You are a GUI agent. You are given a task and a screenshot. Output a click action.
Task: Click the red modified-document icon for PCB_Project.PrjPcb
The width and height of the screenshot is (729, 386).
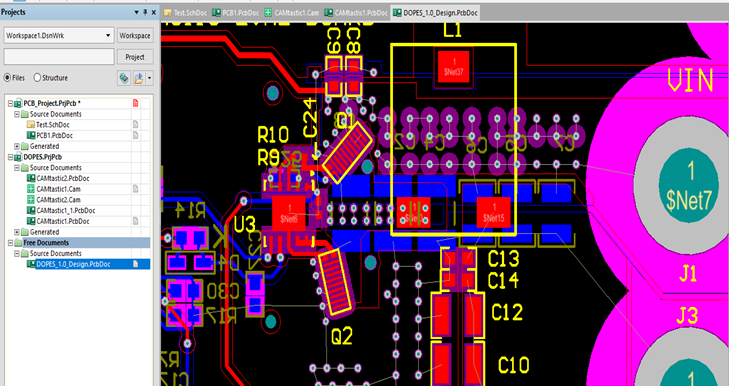point(136,103)
